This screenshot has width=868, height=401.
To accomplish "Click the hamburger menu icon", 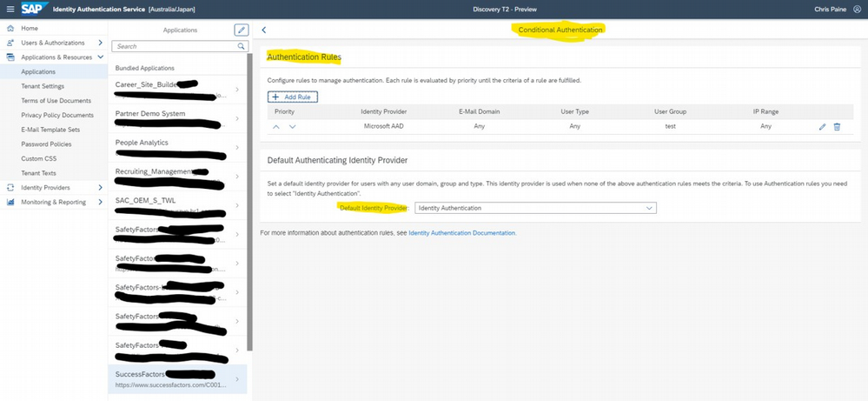I will point(10,9).
